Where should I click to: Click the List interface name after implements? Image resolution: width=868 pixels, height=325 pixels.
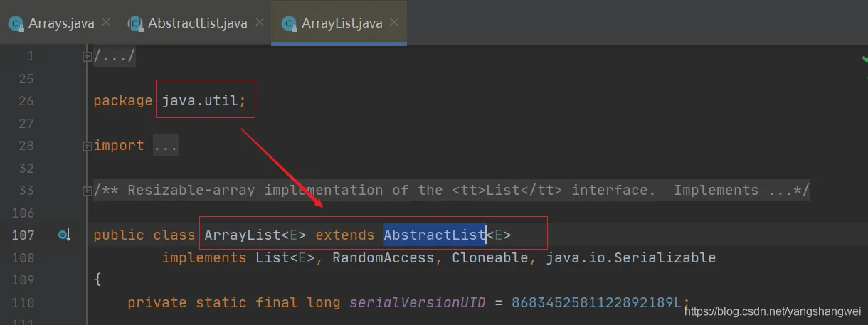tap(269, 257)
